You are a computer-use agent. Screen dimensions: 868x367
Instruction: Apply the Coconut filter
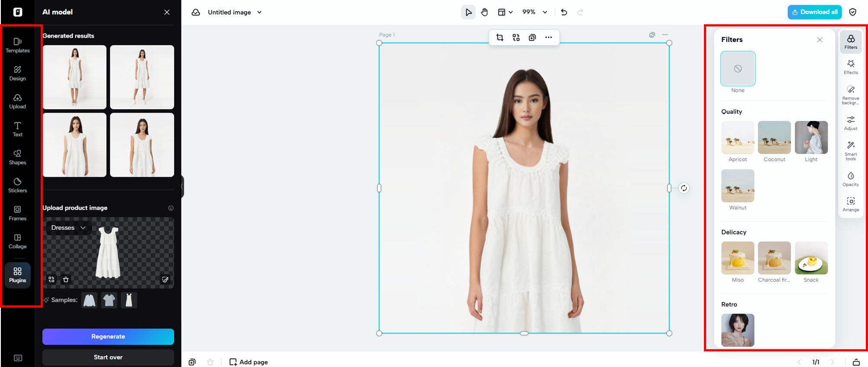(x=774, y=137)
